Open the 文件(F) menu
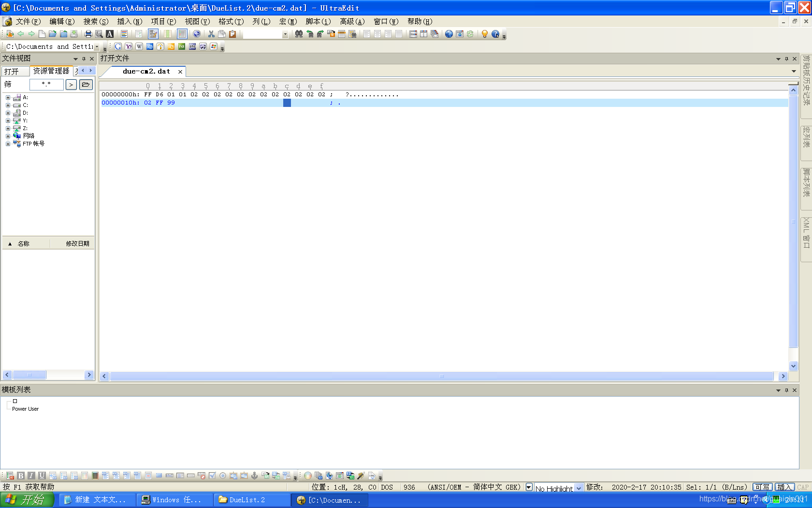 pos(28,21)
